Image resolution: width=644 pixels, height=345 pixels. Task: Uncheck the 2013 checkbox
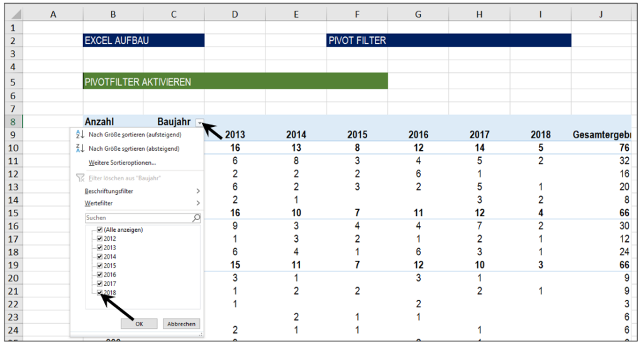coord(99,248)
